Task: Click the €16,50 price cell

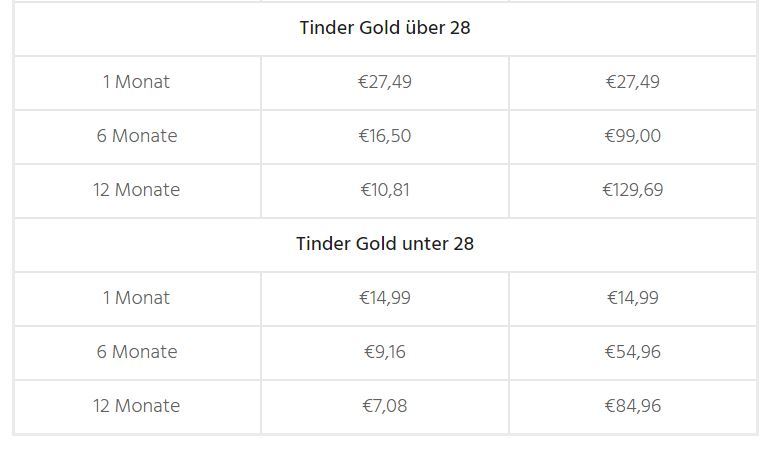Action: pos(385,136)
